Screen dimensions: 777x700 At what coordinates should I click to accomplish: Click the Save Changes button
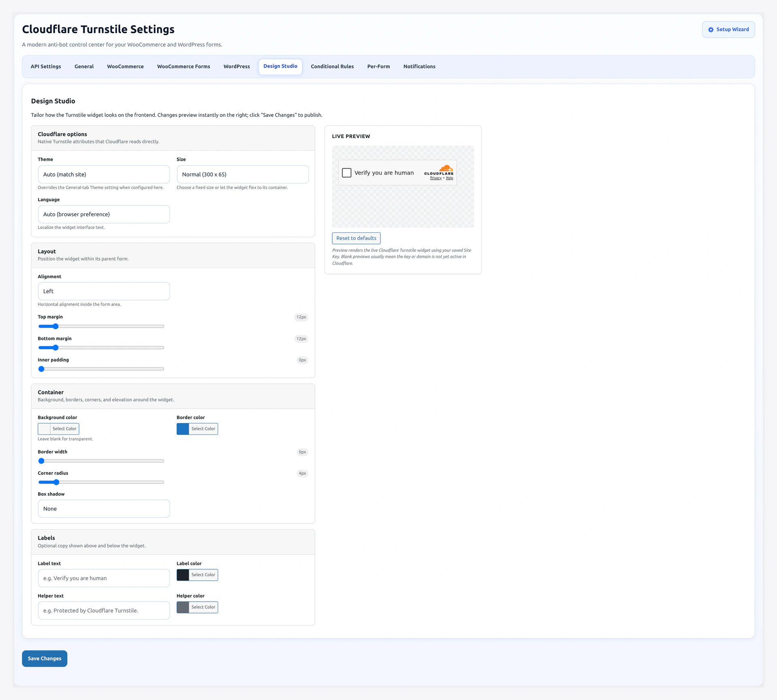click(45, 658)
